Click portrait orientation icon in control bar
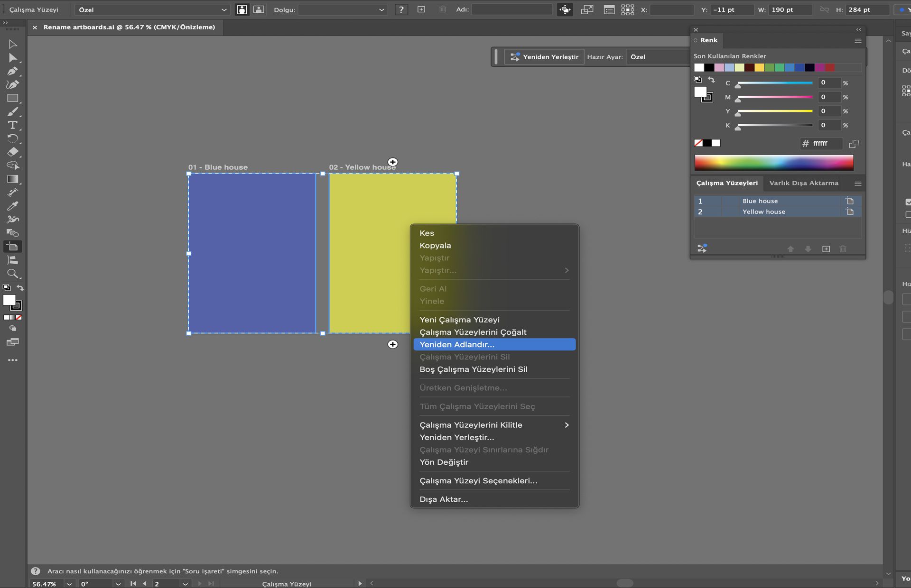 click(242, 9)
